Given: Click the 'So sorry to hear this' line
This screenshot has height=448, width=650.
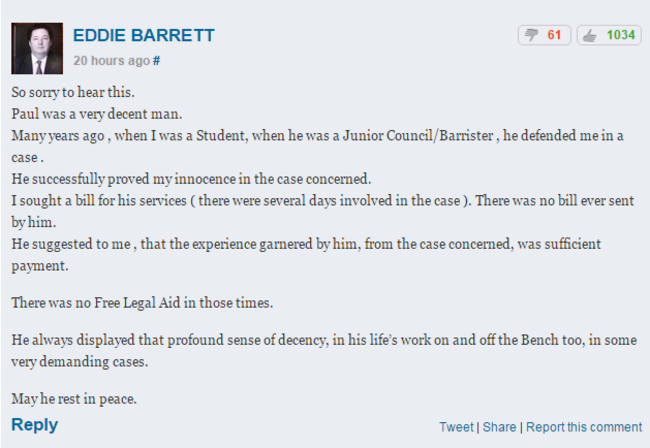Looking at the screenshot, I should click(73, 92).
